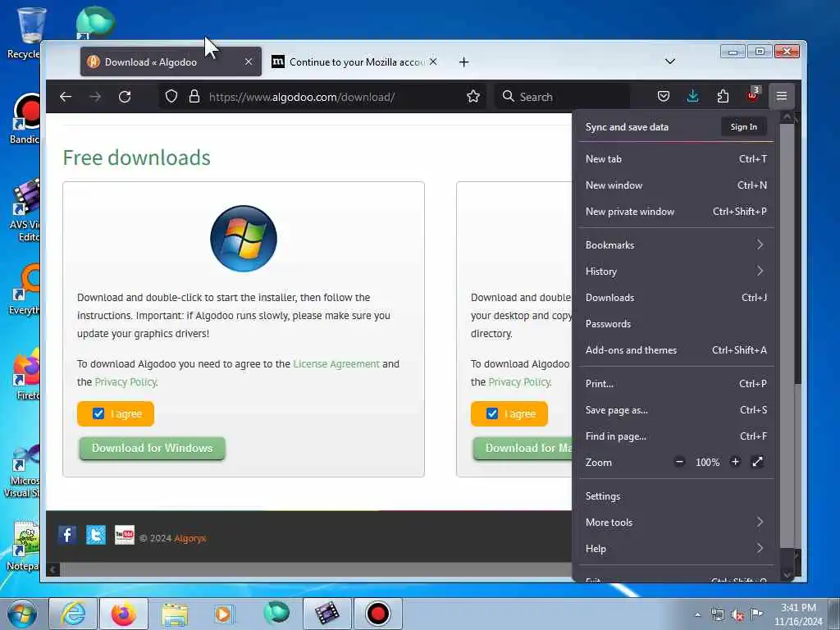Close the hamburger application menu button
840x630 pixels.
tap(782, 97)
